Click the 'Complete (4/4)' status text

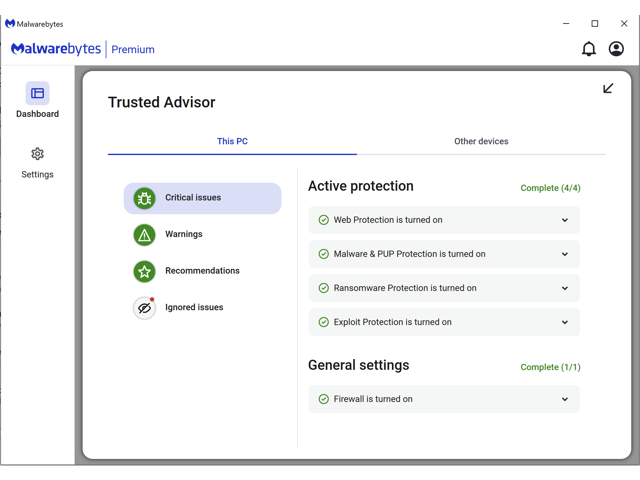550,188
